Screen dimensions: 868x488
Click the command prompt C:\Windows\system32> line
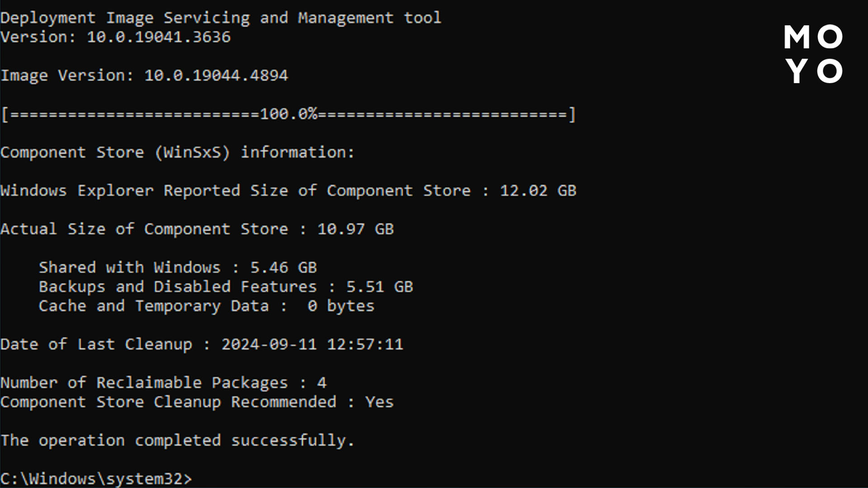96,479
